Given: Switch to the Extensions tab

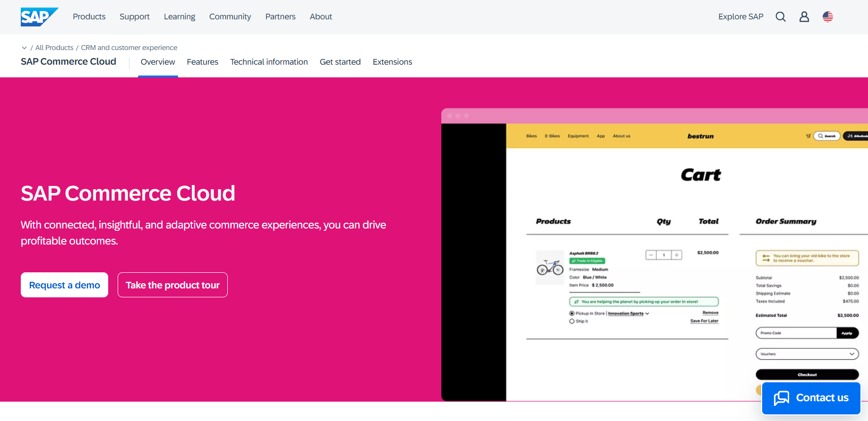Looking at the screenshot, I should (x=392, y=62).
